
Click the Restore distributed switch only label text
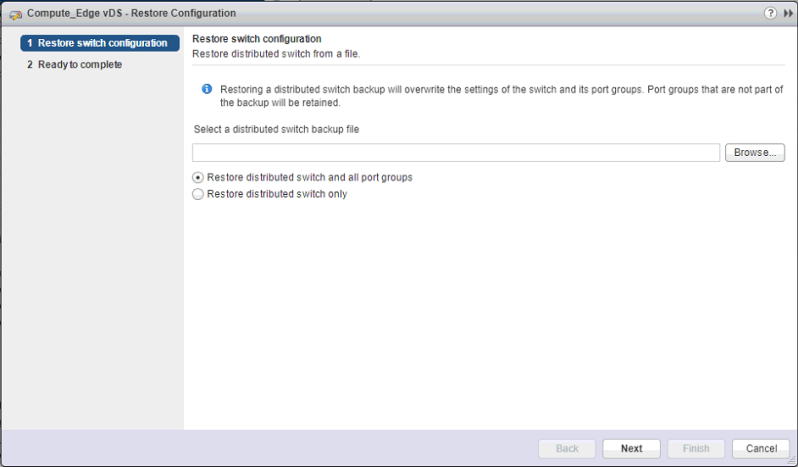pyautogui.click(x=277, y=194)
